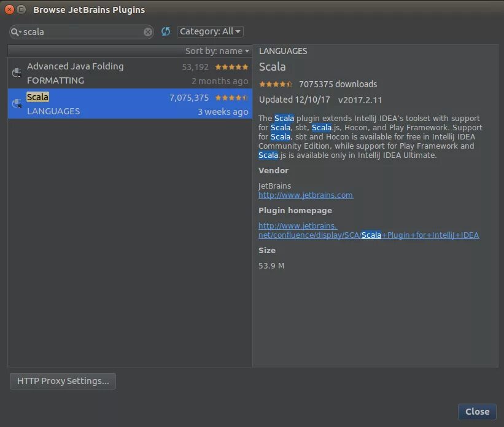Click the LANGUAGES heading in details pane
Image resolution: width=504 pixels, height=427 pixels.
pos(283,51)
